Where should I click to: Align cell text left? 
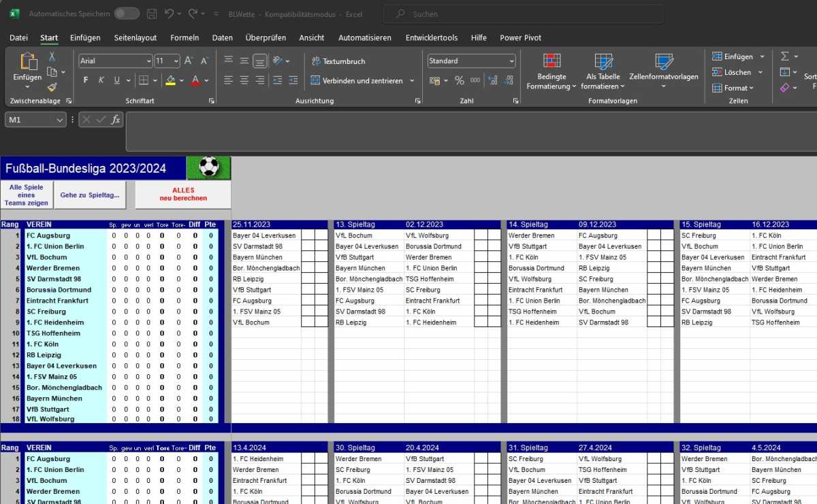[229, 80]
